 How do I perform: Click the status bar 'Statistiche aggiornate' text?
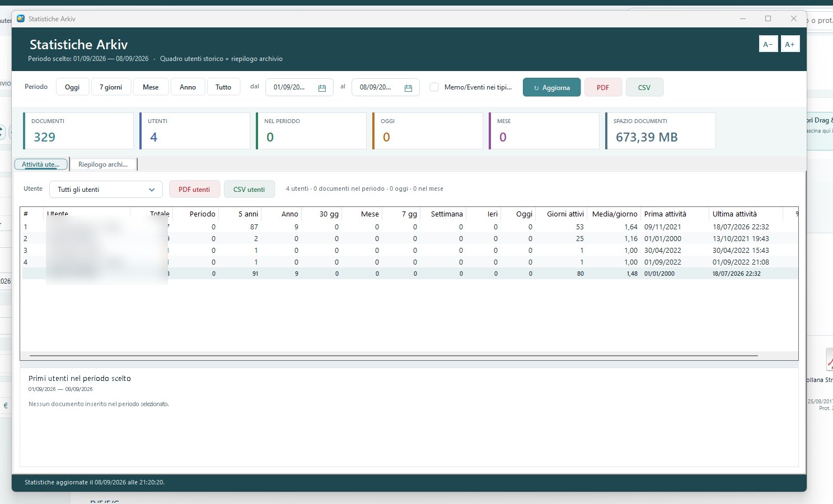coord(95,482)
